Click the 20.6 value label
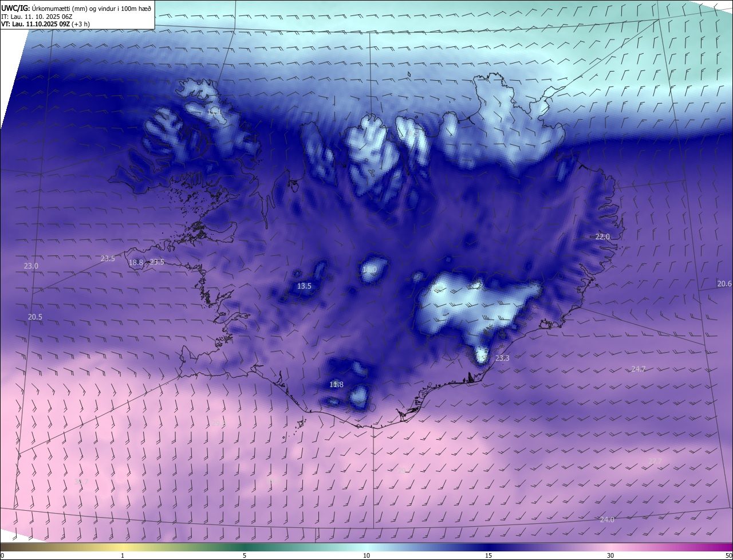 (x=724, y=283)
